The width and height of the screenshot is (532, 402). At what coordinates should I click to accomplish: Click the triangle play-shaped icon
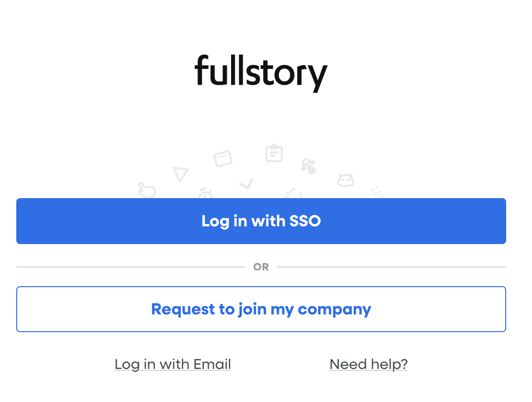coord(180,174)
